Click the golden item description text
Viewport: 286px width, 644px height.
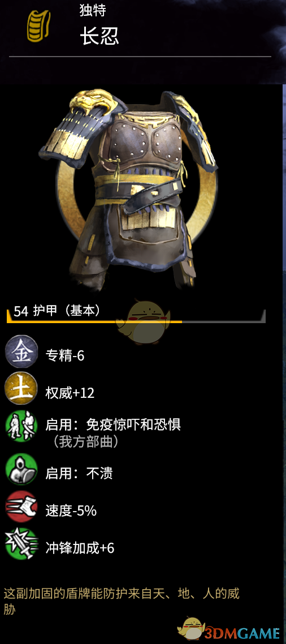(x=122, y=601)
